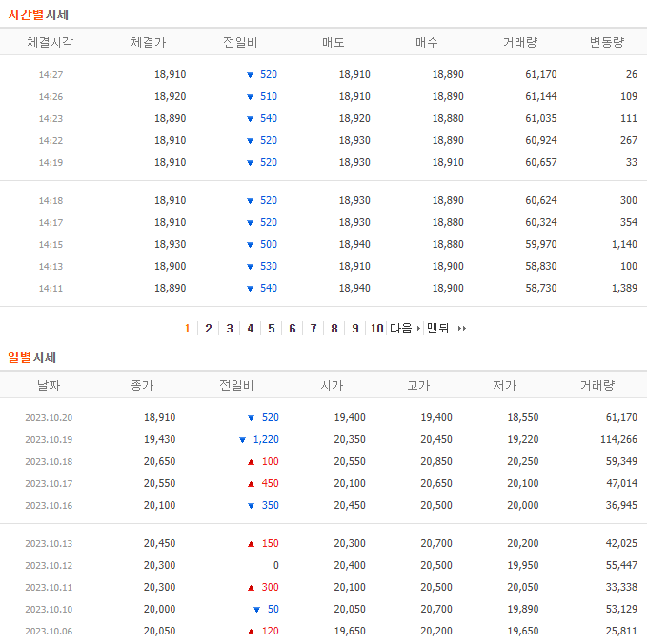Click the 114,266 volume value
This screenshot has height=644, width=647.
(618, 439)
